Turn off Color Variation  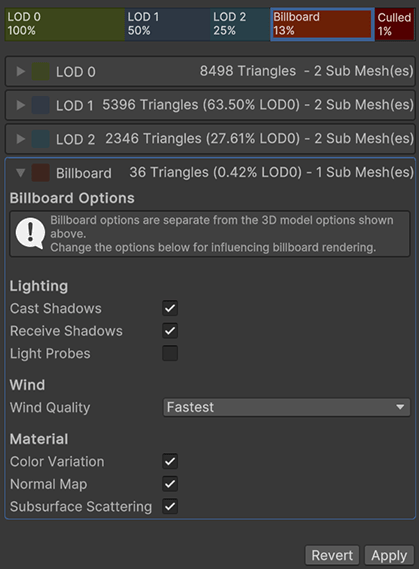pos(170,462)
